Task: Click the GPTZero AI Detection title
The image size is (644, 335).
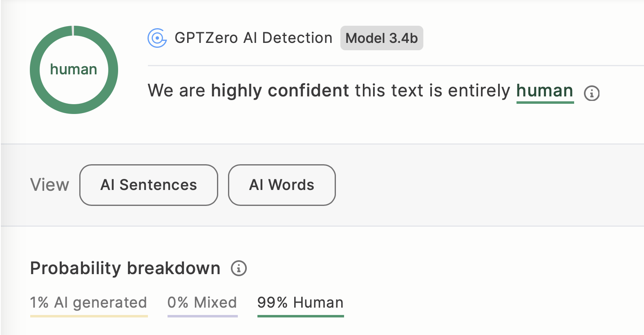Action: click(x=253, y=38)
